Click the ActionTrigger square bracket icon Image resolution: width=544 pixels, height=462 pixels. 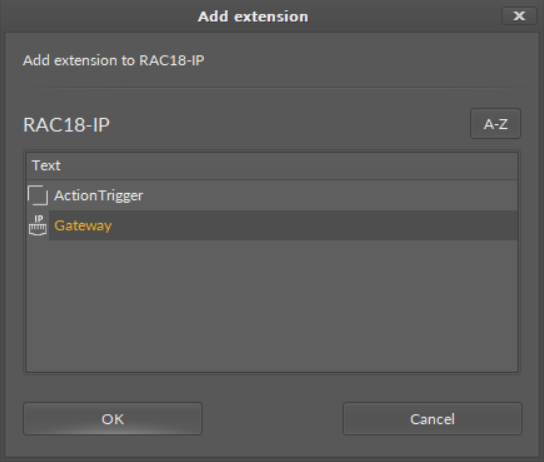[x=38, y=195]
